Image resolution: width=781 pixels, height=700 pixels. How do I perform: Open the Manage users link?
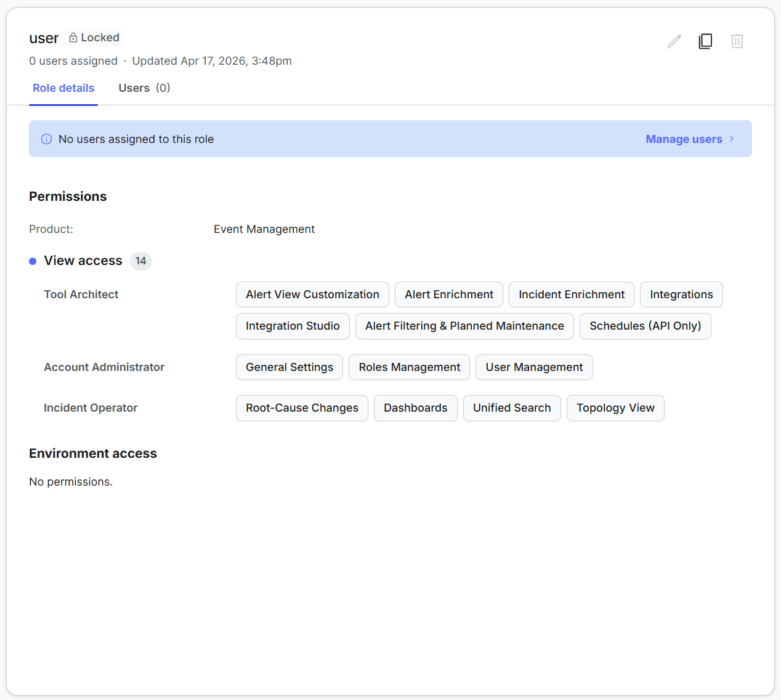(684, 139)
